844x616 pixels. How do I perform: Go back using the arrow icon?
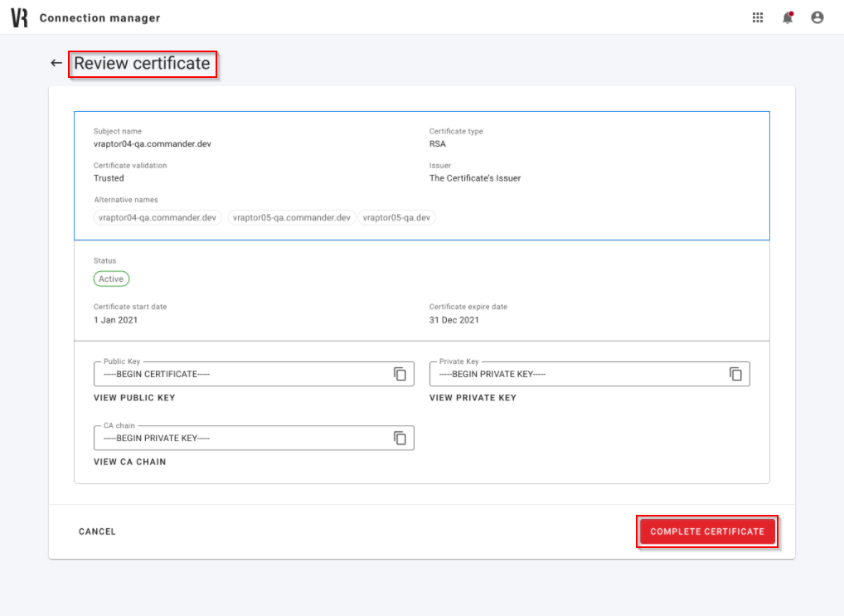(56, 62)
